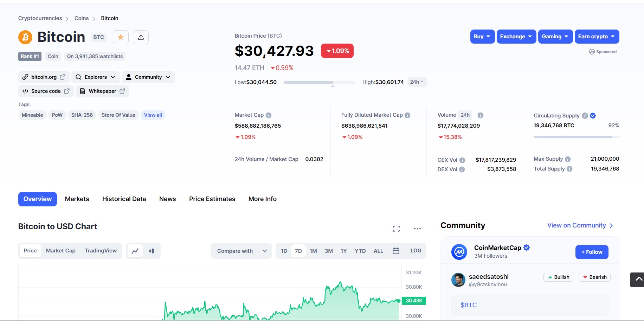Open Market Cap info tooltip icon
This screenshot has width=644, height=321.
tap(269, 115)
